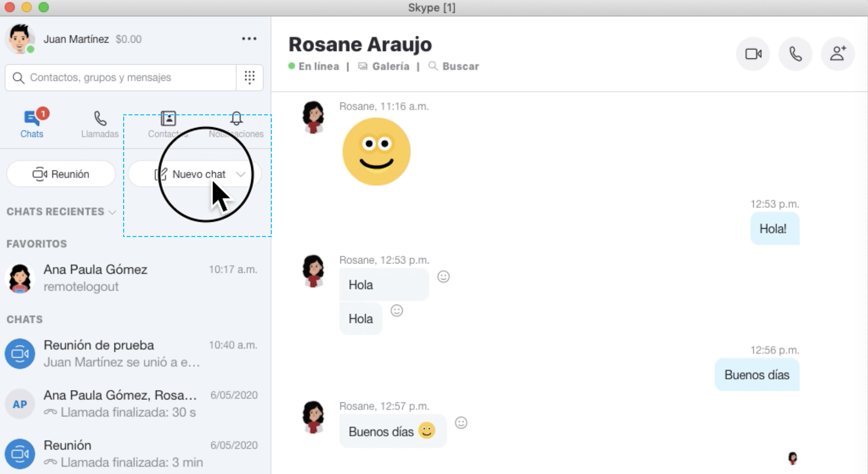This screenshot has width=868, height=474.
Task: Click Buscar in conversation header
Action: [x=453, y=66]
